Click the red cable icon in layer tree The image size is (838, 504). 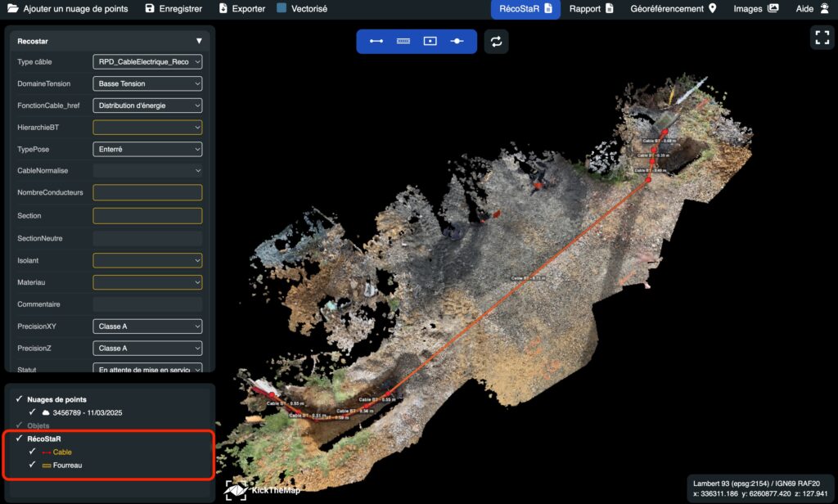(47, 452)
